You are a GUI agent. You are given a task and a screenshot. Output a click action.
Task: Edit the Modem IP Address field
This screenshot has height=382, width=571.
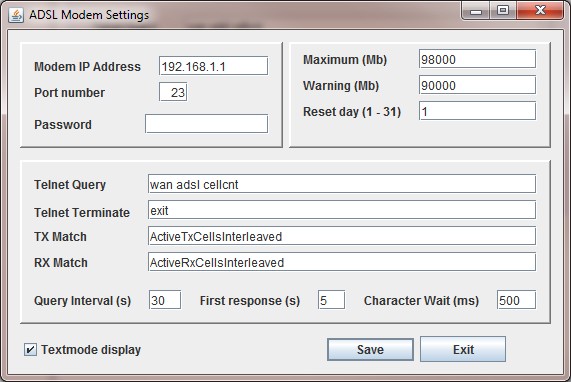(x=213, y=66)
